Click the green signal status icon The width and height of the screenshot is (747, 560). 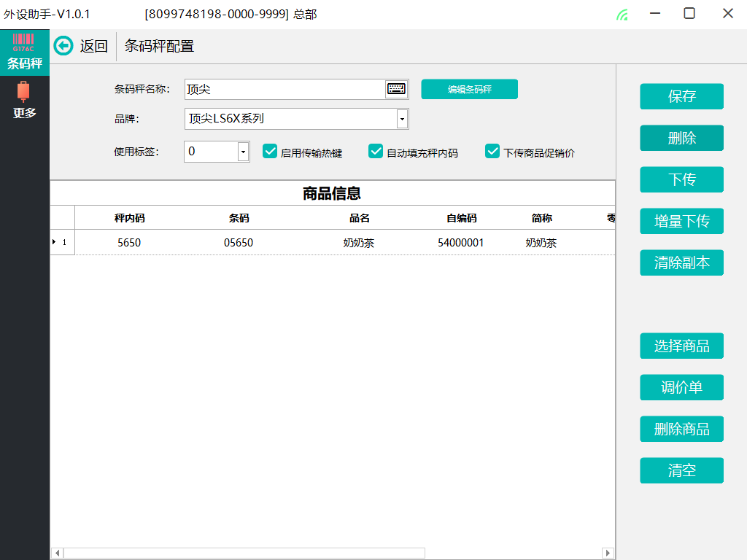622,14
